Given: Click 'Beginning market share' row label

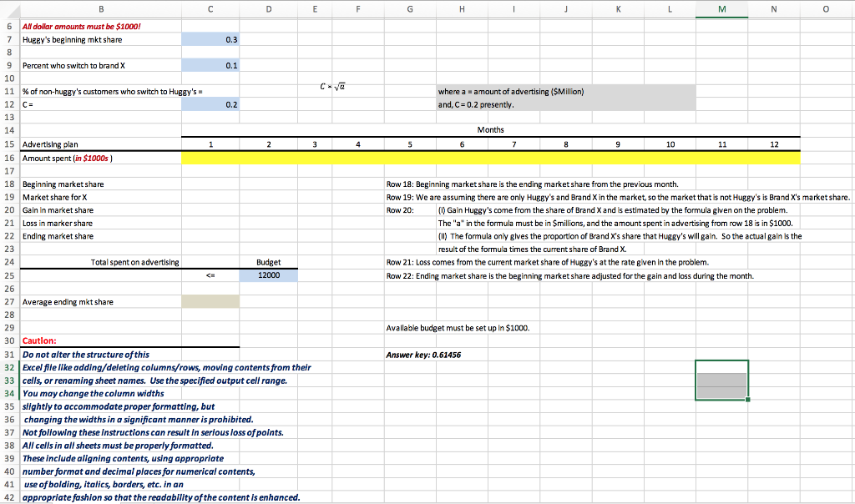Looking at the screenshot, I should click(63, 184).
